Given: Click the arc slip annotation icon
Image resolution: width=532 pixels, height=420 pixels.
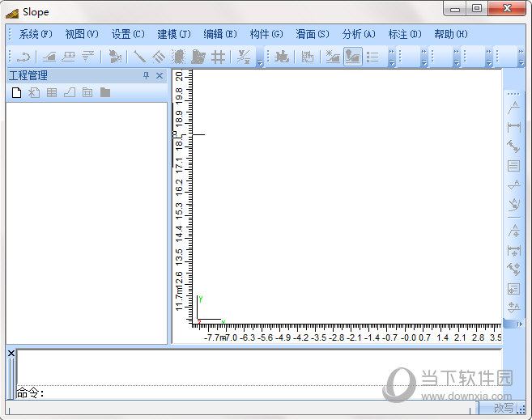Looking at the screenshot, I should pos(514,205).
